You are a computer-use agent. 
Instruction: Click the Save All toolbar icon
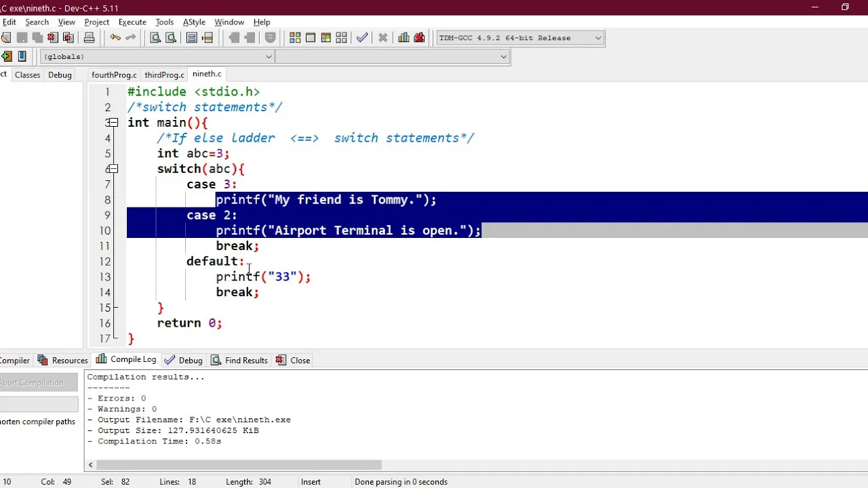tap(37, 38)
